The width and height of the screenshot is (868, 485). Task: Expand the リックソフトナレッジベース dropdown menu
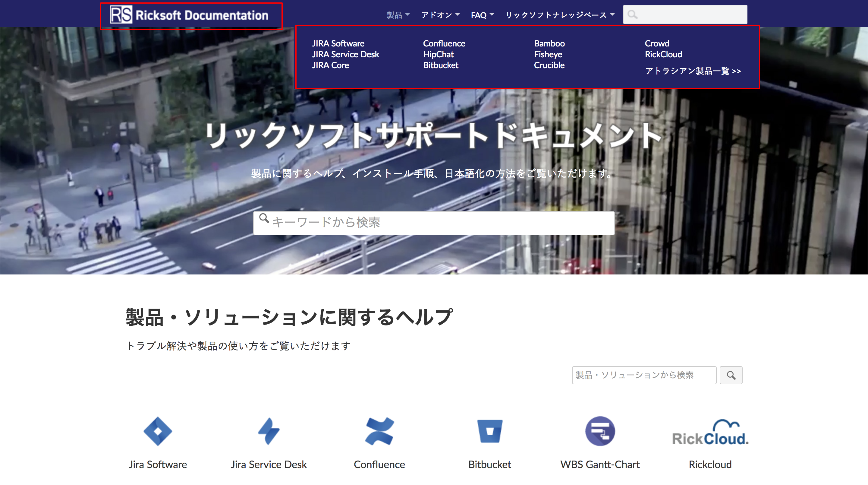(560, 15)
